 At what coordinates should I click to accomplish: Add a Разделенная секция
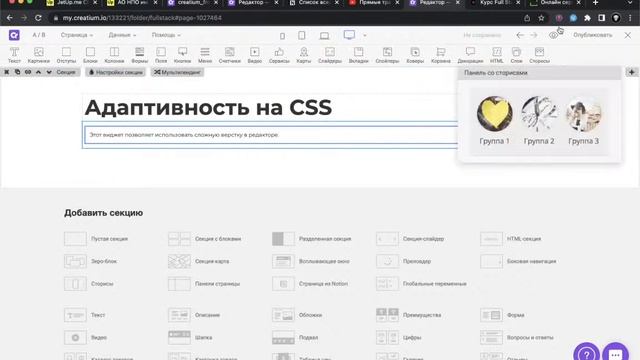coord(311,239)
